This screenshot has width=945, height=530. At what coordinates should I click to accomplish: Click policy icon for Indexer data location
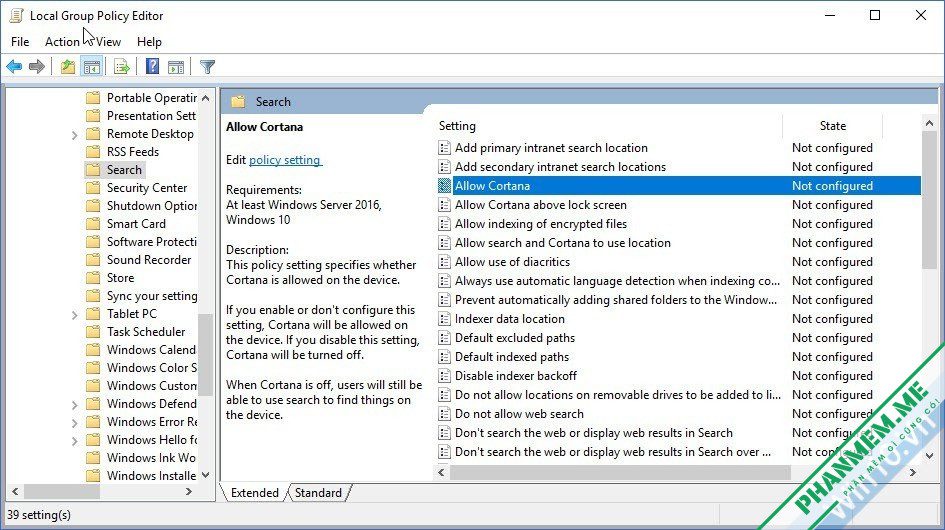(x=444, y=319)
